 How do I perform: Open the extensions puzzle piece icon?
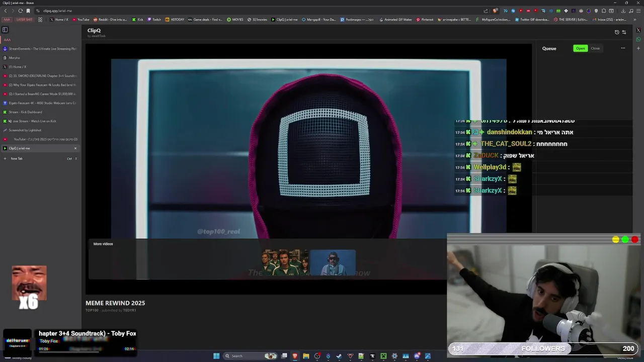[x=604, y=11]
